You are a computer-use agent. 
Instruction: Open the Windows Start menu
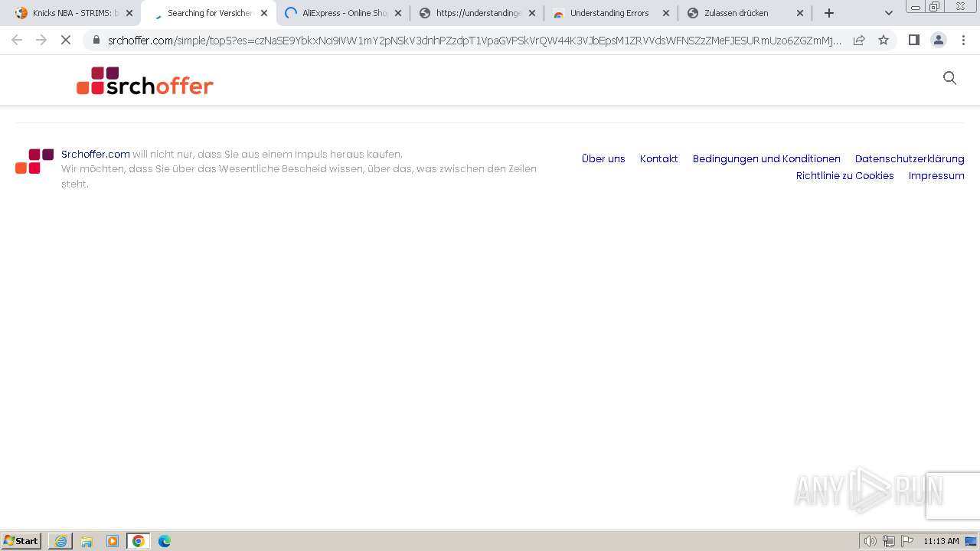pos(21,541)
